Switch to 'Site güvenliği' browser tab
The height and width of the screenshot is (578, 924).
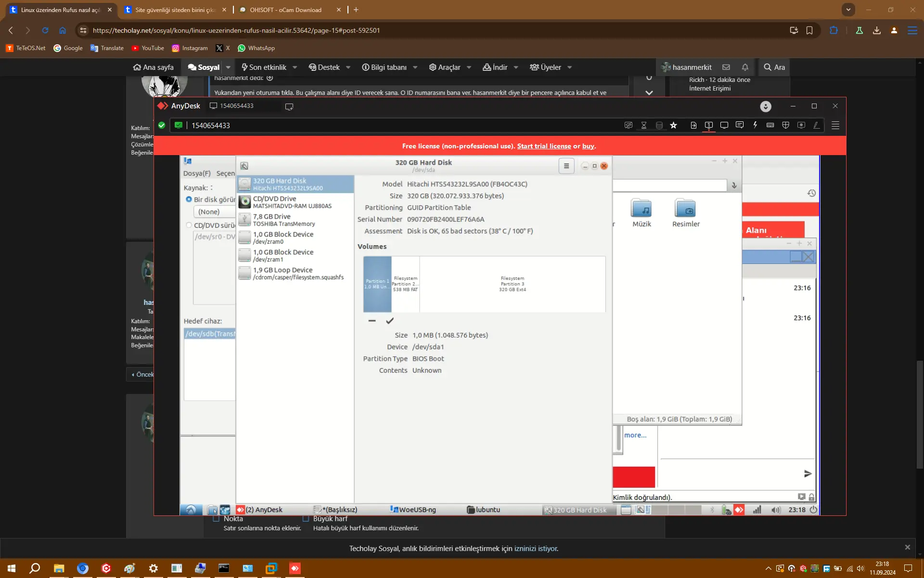tap(174, 10)
